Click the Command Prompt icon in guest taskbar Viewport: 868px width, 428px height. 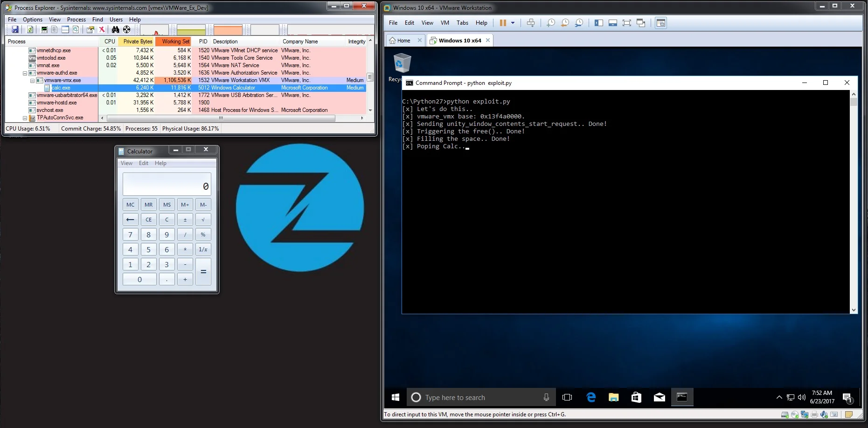coord(682,397)
